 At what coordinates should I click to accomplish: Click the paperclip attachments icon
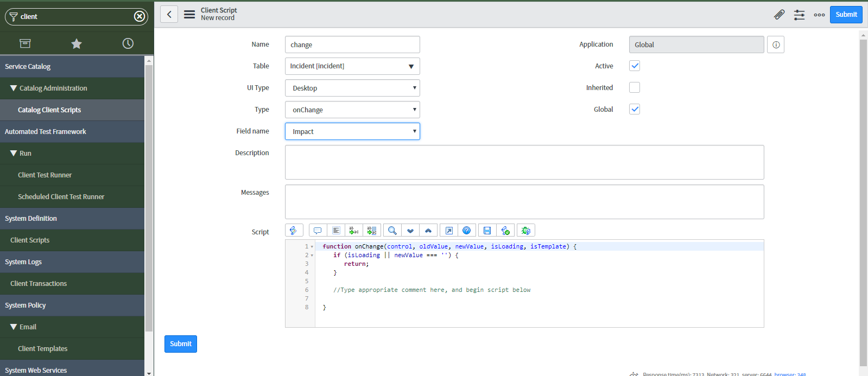[779, 15]
